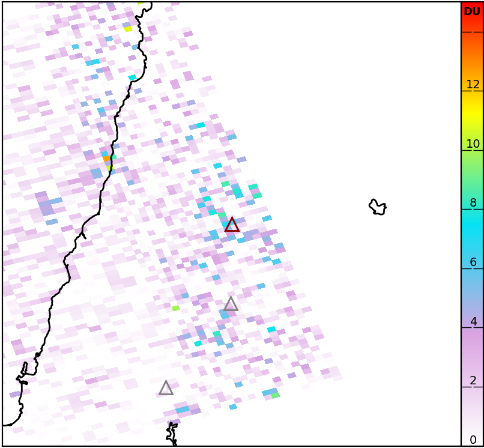The image size is (484, 448).
Task: Click the 0 tick label on the colorbar
Action: point(473,440)
